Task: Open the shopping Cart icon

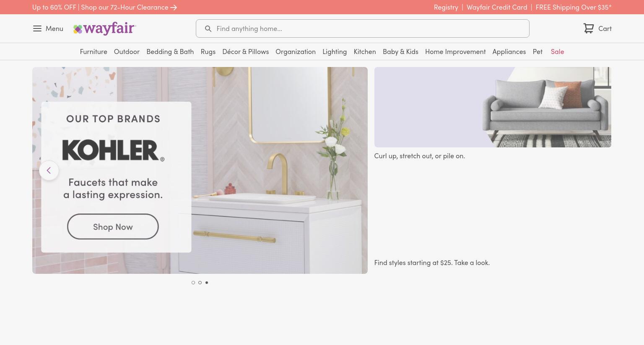Action: click(x=589, y=28)
